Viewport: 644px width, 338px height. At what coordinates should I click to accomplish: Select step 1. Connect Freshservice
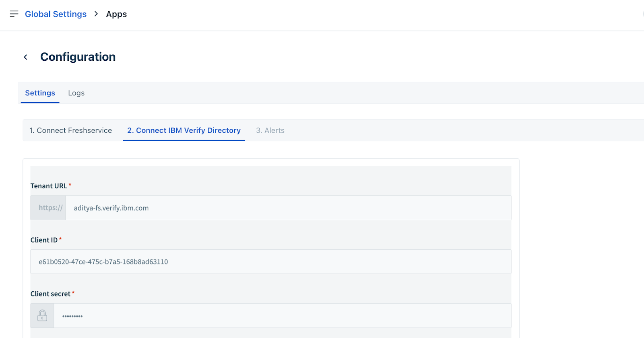(x=70, y=130)
